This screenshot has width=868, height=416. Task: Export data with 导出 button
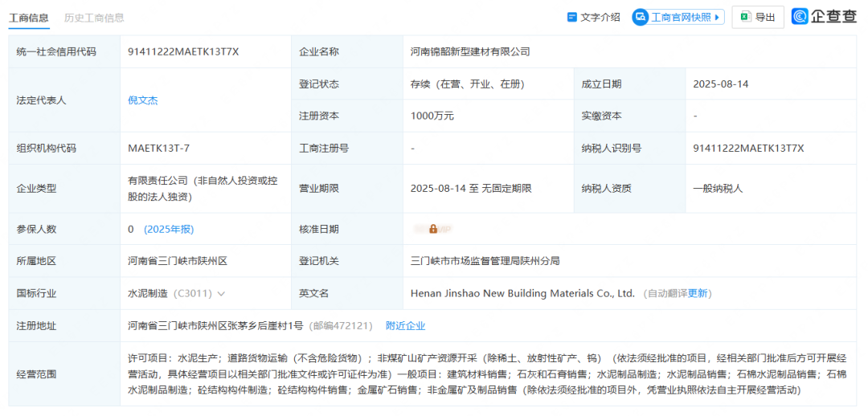(758, 17)
